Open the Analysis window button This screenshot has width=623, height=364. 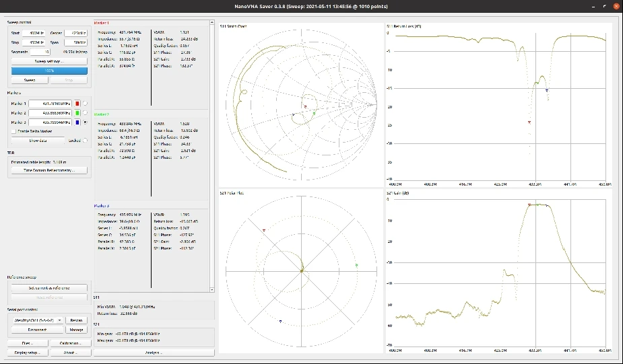coord(154,353)
